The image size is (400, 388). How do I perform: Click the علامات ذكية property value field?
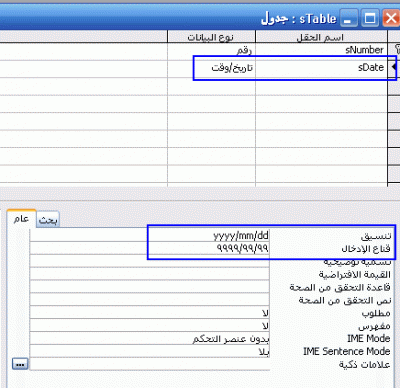point(149,364)
